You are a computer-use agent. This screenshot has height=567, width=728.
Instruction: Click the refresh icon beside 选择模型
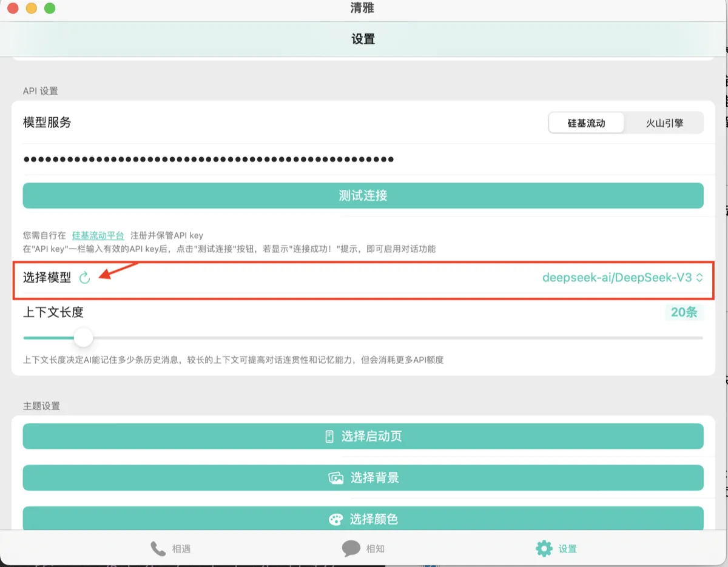click(x=85, y=278)
